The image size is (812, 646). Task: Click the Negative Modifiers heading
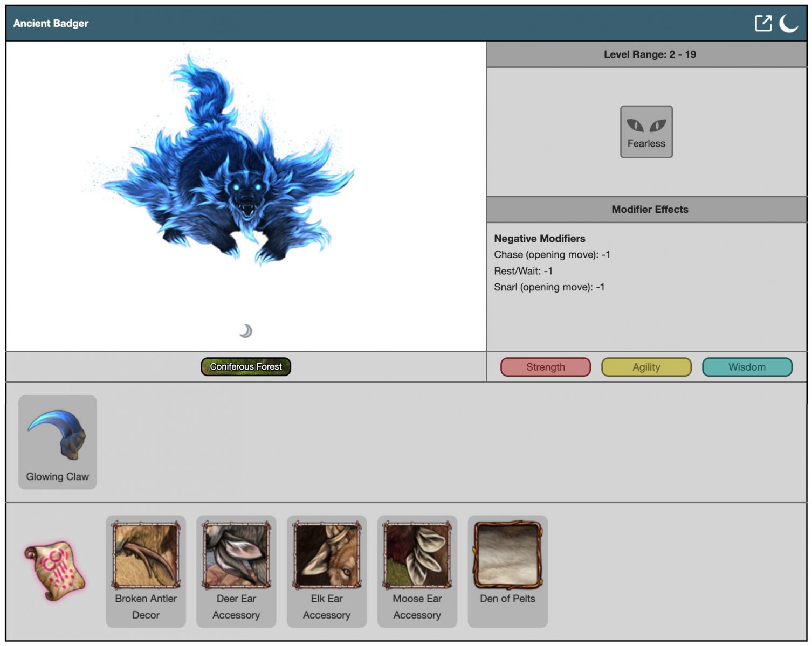539,239
